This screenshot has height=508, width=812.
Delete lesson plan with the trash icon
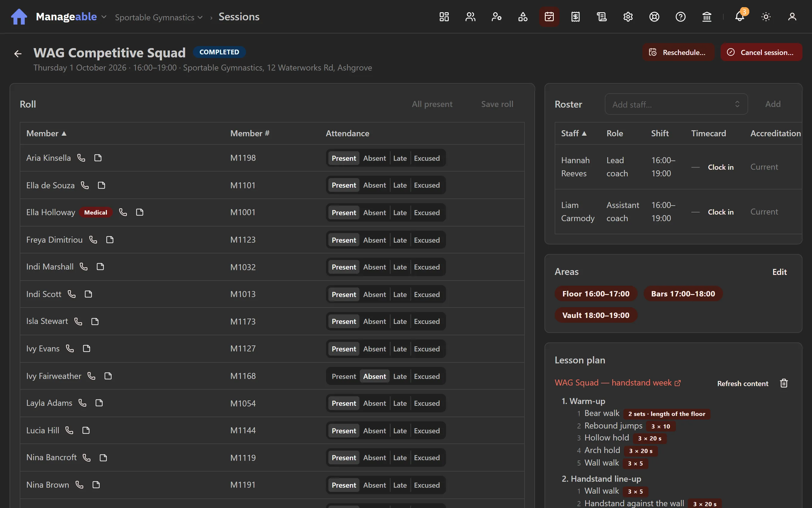(784, 383)
